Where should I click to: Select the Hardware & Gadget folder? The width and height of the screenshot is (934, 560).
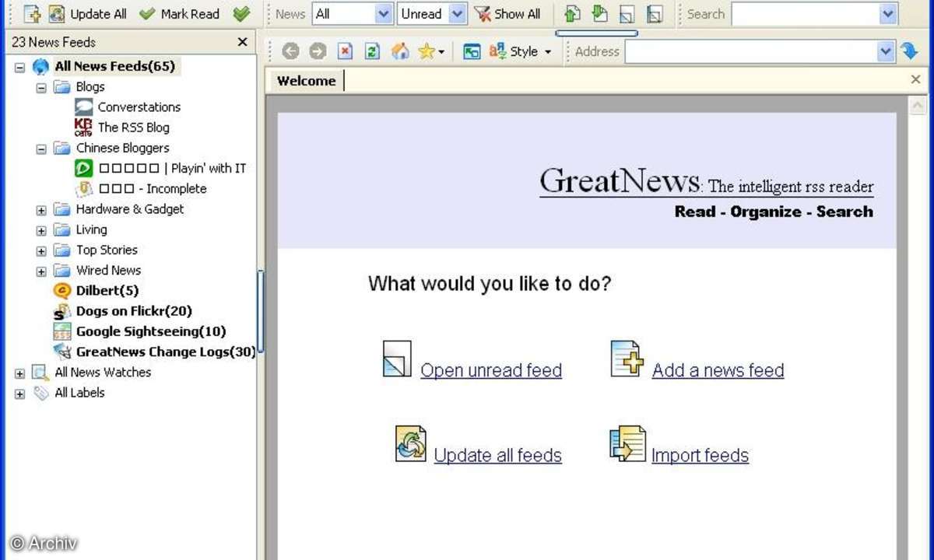click(x=130, y=209)
